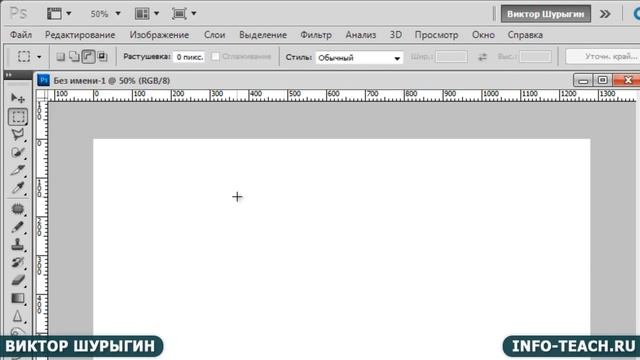Close the Без имени-1 document window
This screenshot has height=360, width=640.
(x=628, y=80)
